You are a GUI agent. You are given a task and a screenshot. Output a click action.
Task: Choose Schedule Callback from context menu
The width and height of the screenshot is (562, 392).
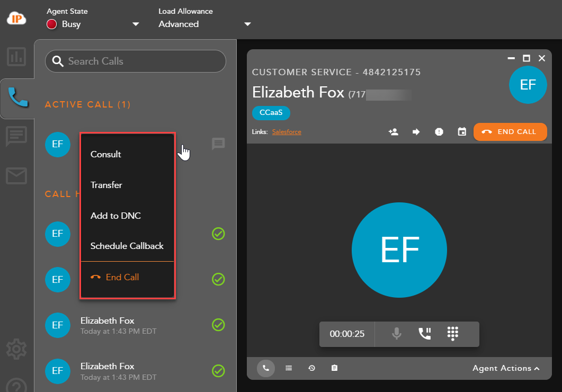click(x=127, y=246)
